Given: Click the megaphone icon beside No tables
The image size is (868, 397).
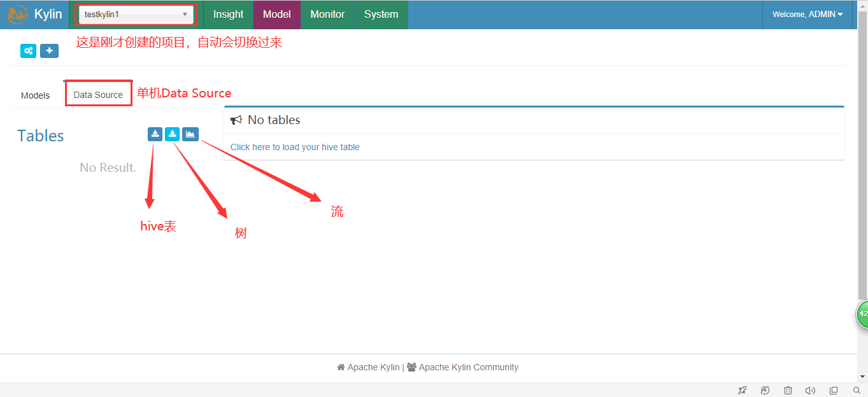Looking at the screenshot, I should (x=236, y=120).
